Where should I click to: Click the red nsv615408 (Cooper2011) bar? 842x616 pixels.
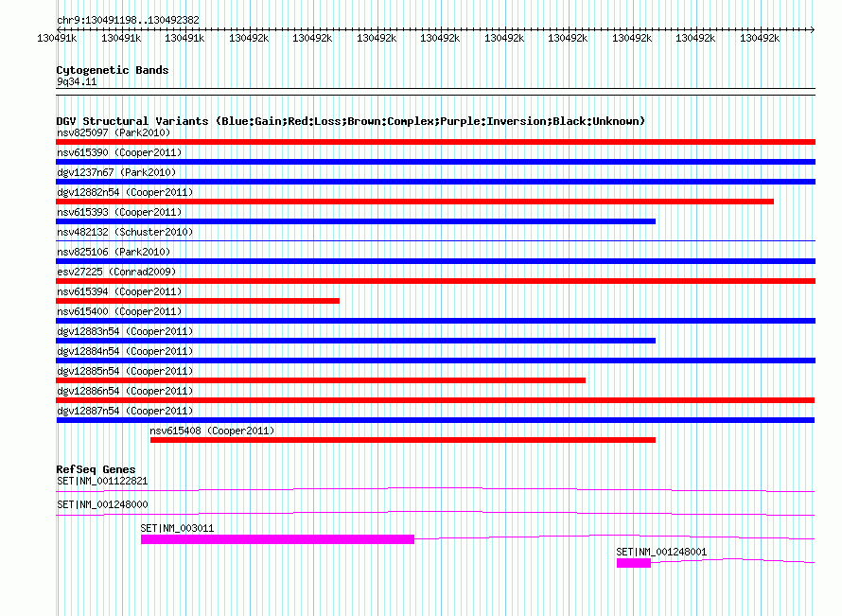point(403,440)
